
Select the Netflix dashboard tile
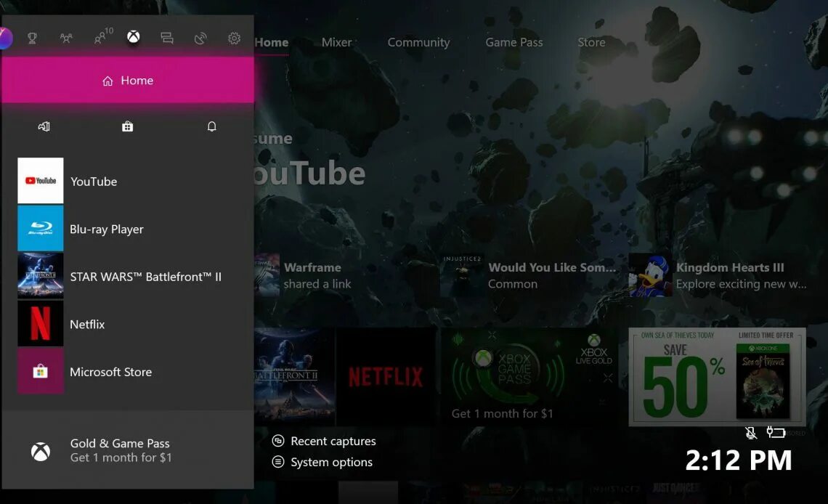click(386, 376)
